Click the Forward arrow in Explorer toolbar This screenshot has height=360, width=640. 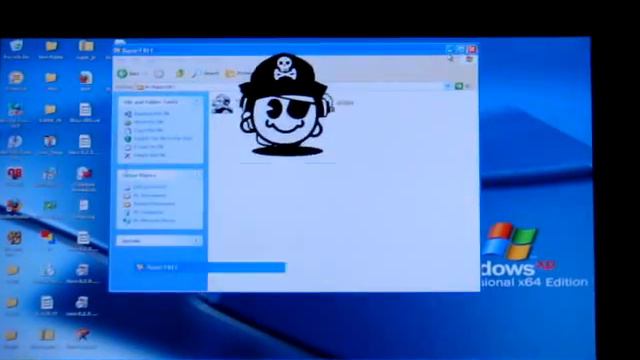click(159, 73)
